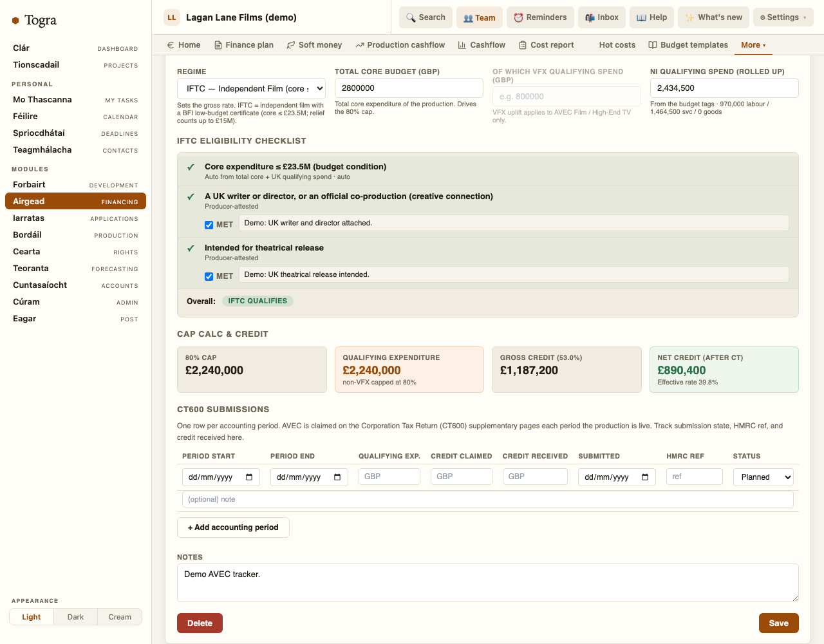This screenshot has height=644, width=824.
Task: Switch appearance to Dark theme
Action: coord(75,617)
